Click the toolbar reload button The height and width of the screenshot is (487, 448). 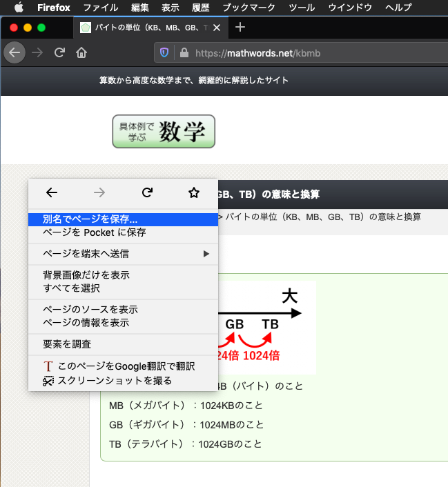pyautogui.click(x=60, y=53)
